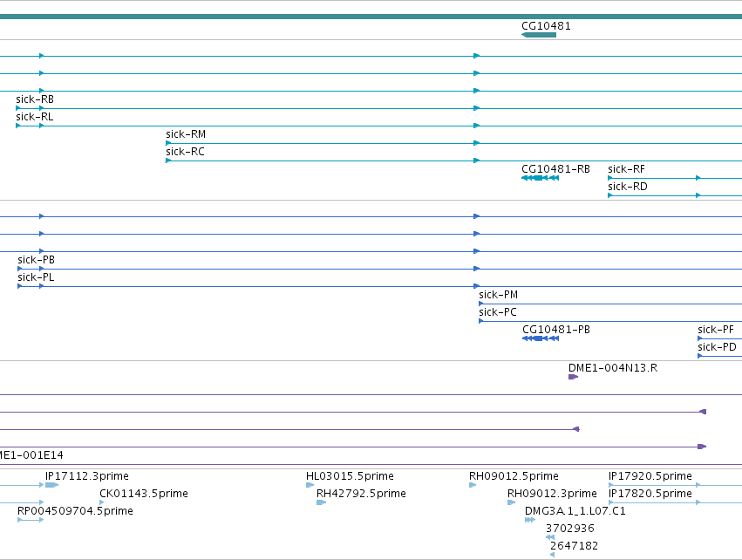Viewport: 742px width, 560px height.
Task: Click the IP17820.5prime EST label
Action: click(x=650, y=494)
